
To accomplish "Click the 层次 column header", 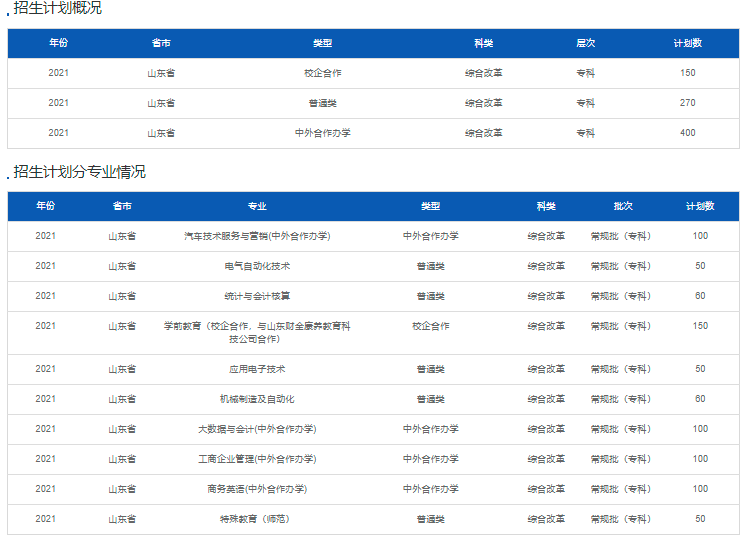I will pyautogui.click(x=585, y=43).
